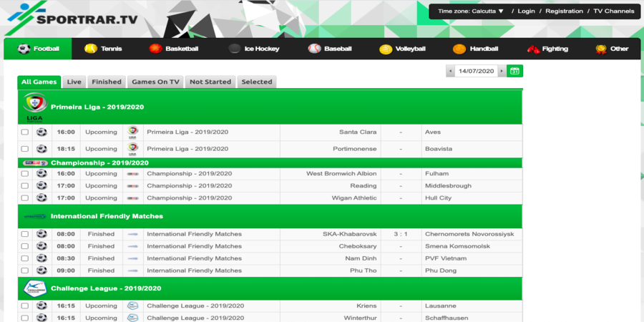The height and width of the screenshot is (322, 644).
Task: Select the Handball sport tab
Action: pos(475,49)
